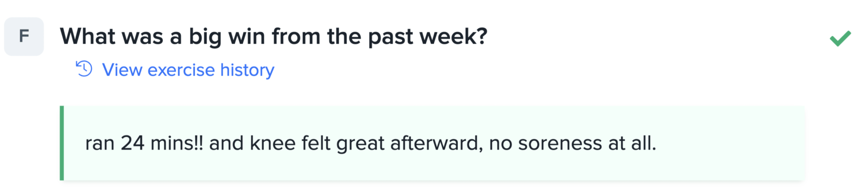Click the green bar left of response

[62, 143]
